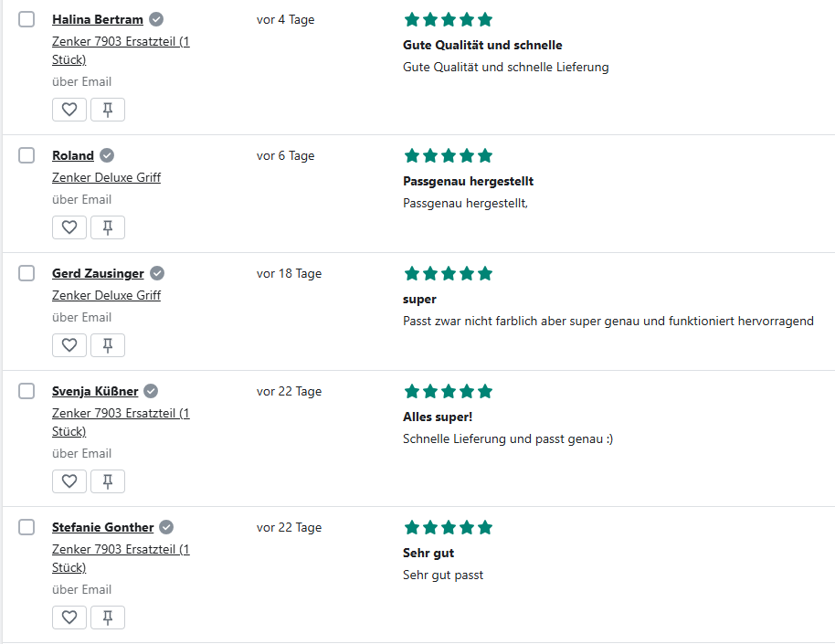
Task: Pin Gerd Zausinger's review
Action: click(108, 345)
